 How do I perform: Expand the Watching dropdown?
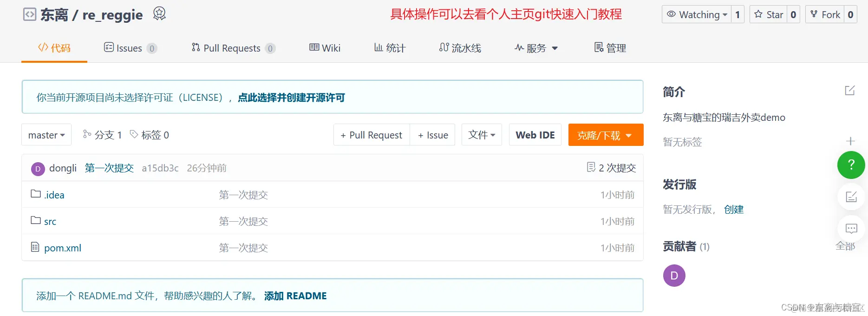(x=697, y=14)
